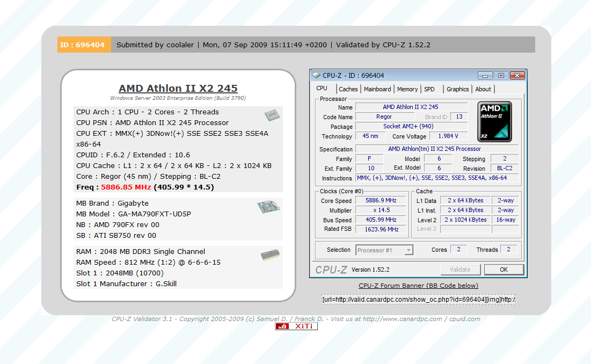Click the Version 1.52.2 label

[x=370, y=270]
